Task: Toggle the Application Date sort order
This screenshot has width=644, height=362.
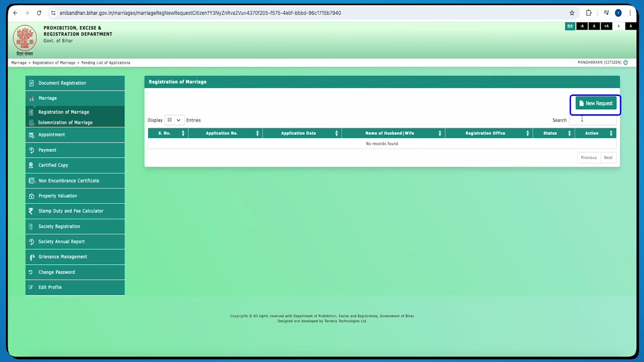Action: point(336,133)
